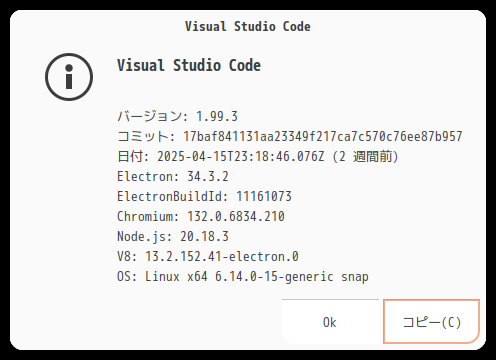Screen dimensions: 496x360
Task: Click the dialog title bar text
Action: tap(248, 27)
